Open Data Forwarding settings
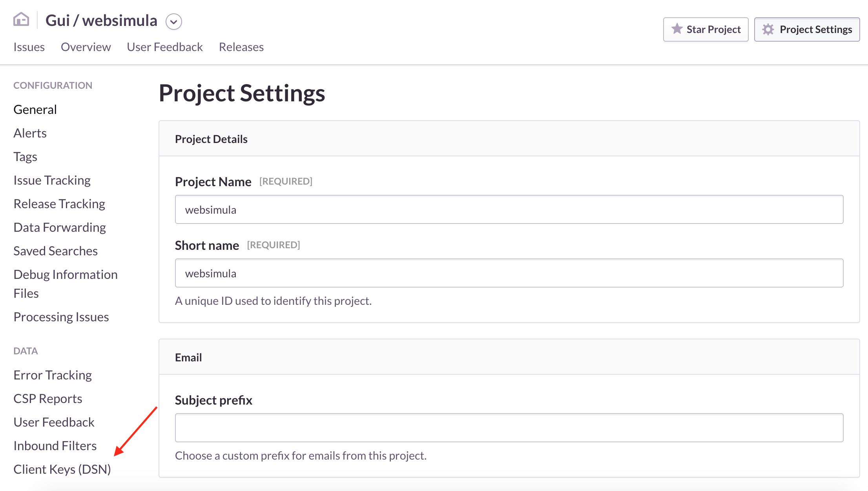This screenshot has height=491, width=868. (60, 227)
